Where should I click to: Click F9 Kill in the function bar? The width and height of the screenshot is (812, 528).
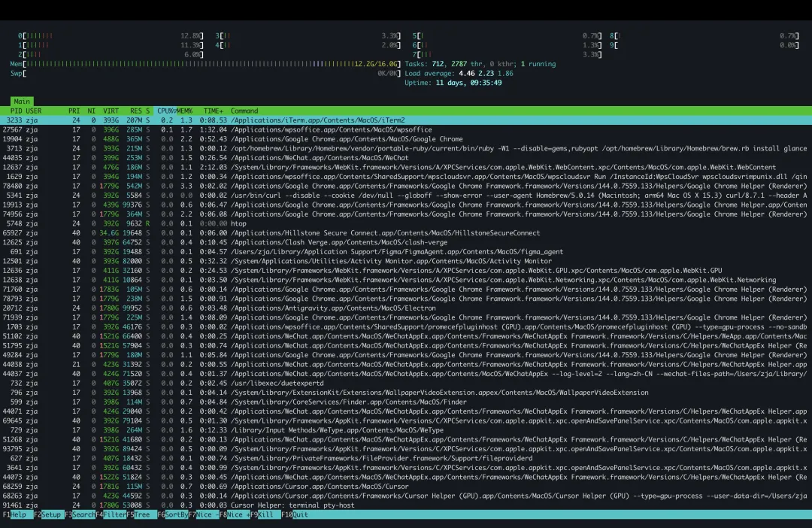click(x=265, y=514)
